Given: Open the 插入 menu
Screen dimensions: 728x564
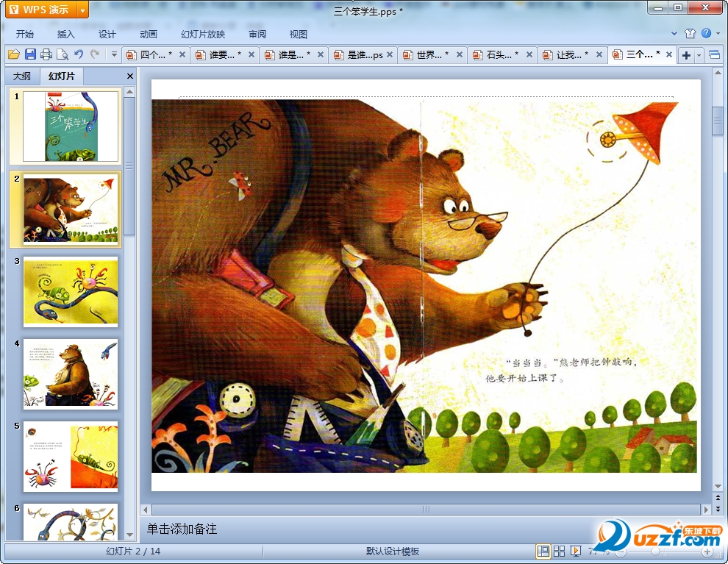Looking at the screenshot, I should coord(65,34).
